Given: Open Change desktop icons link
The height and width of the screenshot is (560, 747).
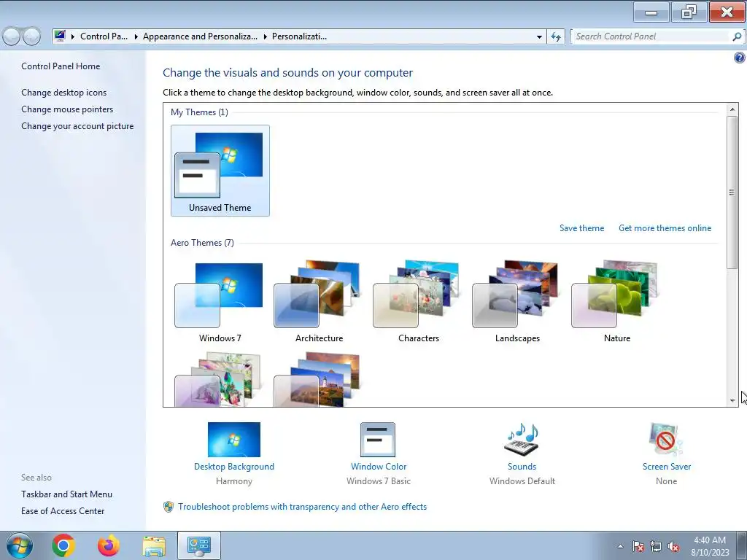Looking at the screenshot, I should pyautogui.click(x=64, y=93).
